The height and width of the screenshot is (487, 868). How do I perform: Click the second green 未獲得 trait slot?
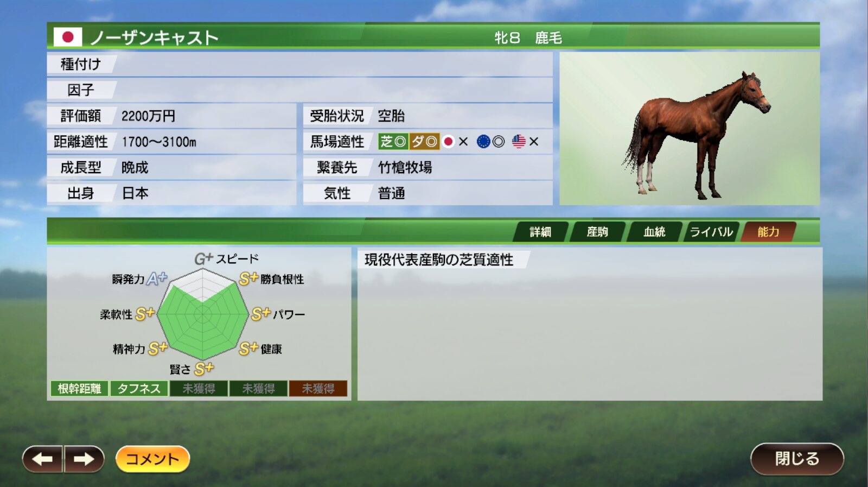click(x=259, y=389)
